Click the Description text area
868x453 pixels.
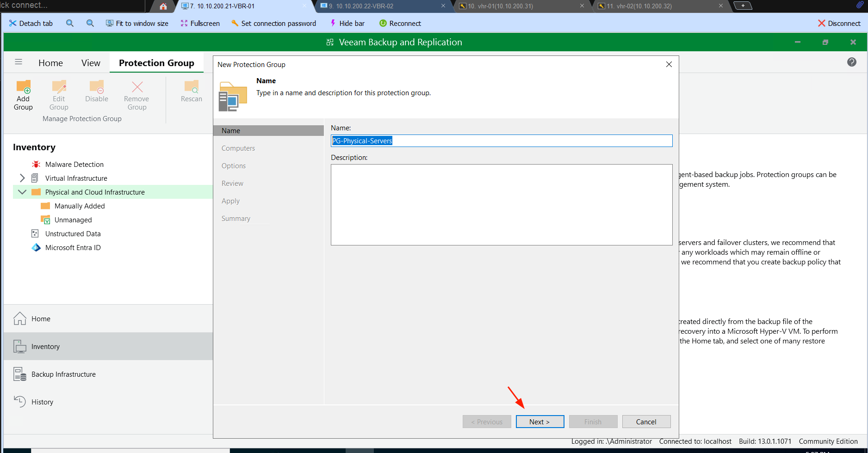[x=502, y=205]
